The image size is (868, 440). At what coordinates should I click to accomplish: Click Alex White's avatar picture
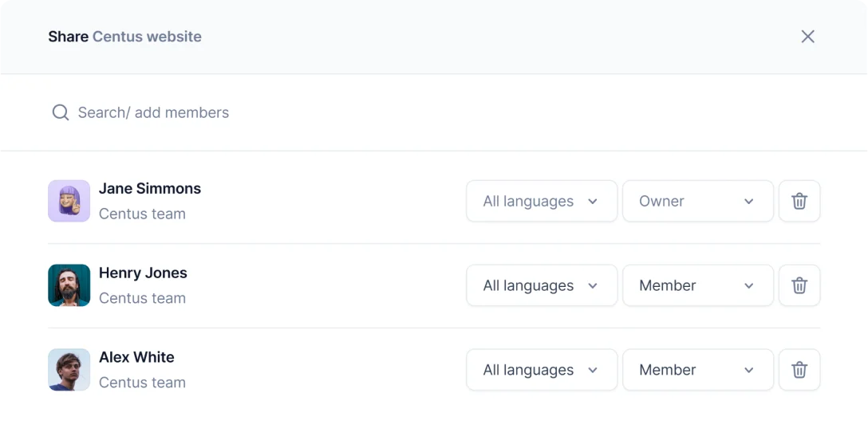69,370
